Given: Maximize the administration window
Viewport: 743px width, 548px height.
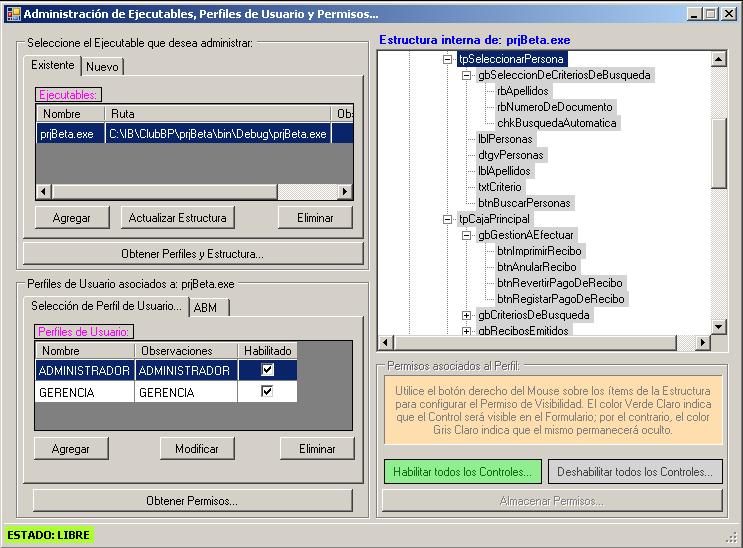Looking at the screenshot, I should 711,14.
